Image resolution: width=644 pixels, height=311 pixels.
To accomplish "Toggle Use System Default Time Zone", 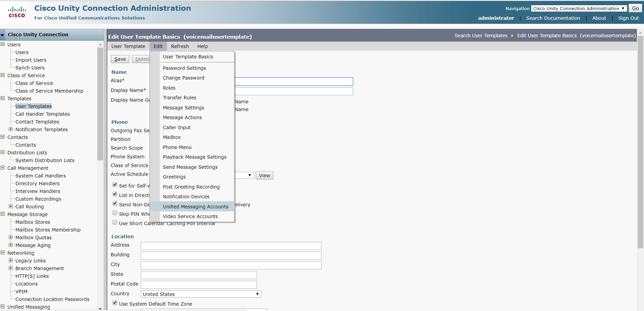I will 115,303.
